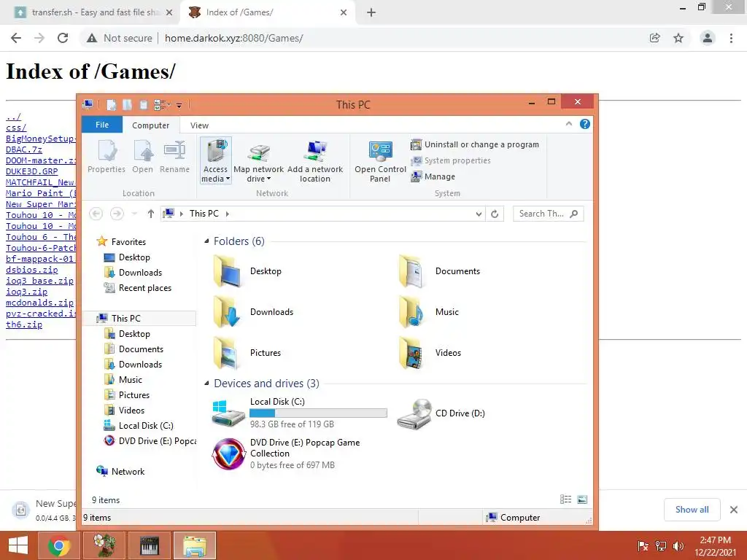
Task: Click the Up one level arrow
Action: (x=150, y=214)
